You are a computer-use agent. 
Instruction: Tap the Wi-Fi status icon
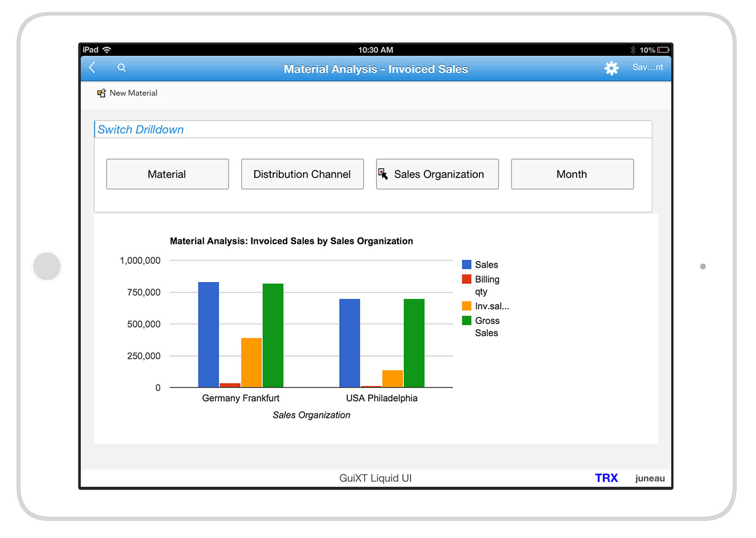(107, 50)
